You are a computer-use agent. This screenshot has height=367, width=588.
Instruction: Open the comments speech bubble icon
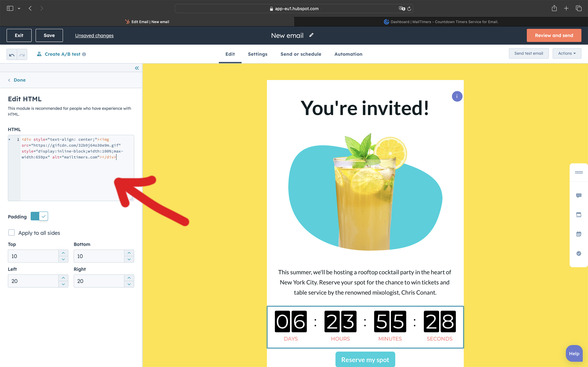click(579, 195)
